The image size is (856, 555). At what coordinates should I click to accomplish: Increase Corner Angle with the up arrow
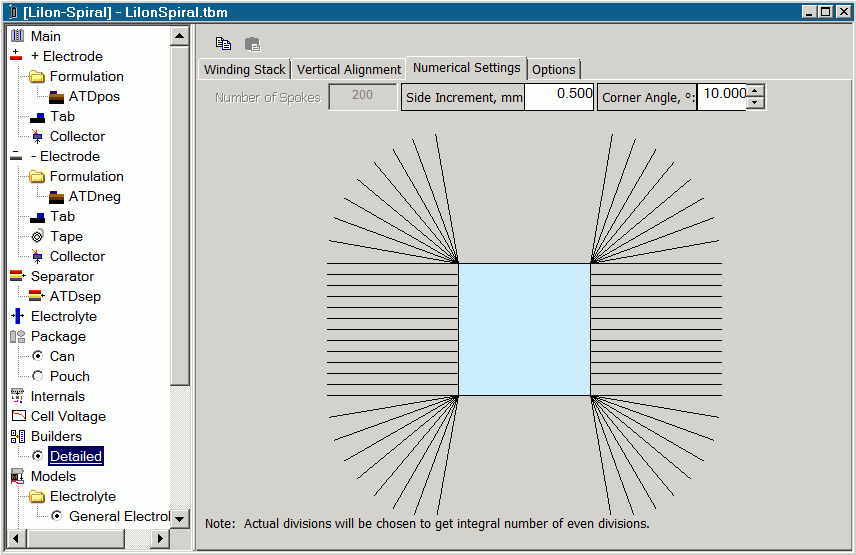point(756,91)
